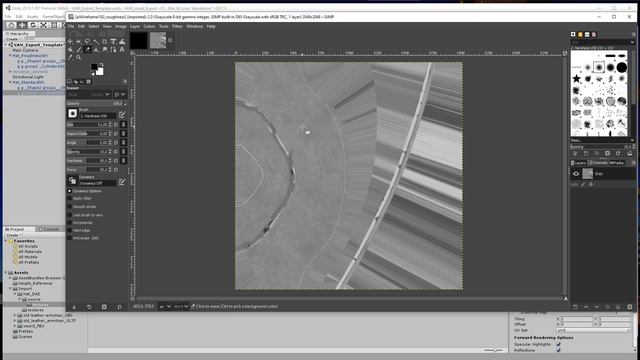This screenshot has width=640, height=360.
Task: Select the Unified Transform tool
Action: (x=113, y=41)
